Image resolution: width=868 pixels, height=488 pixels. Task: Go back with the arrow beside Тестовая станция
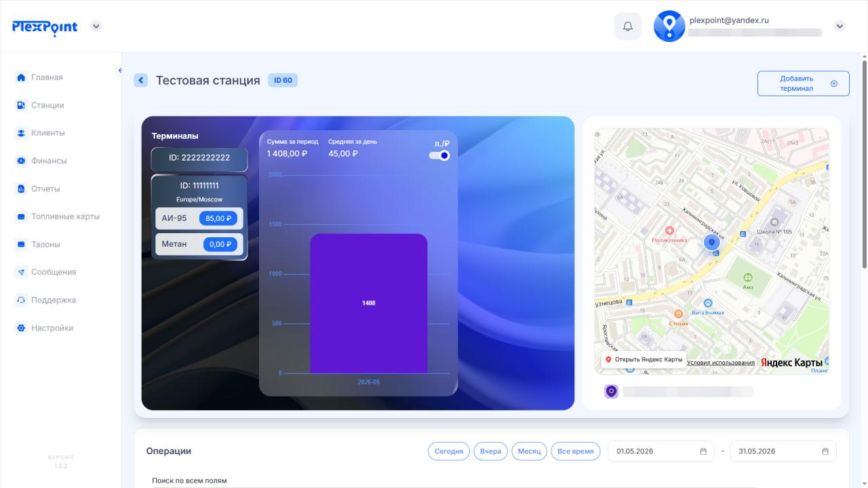[141, 81]
